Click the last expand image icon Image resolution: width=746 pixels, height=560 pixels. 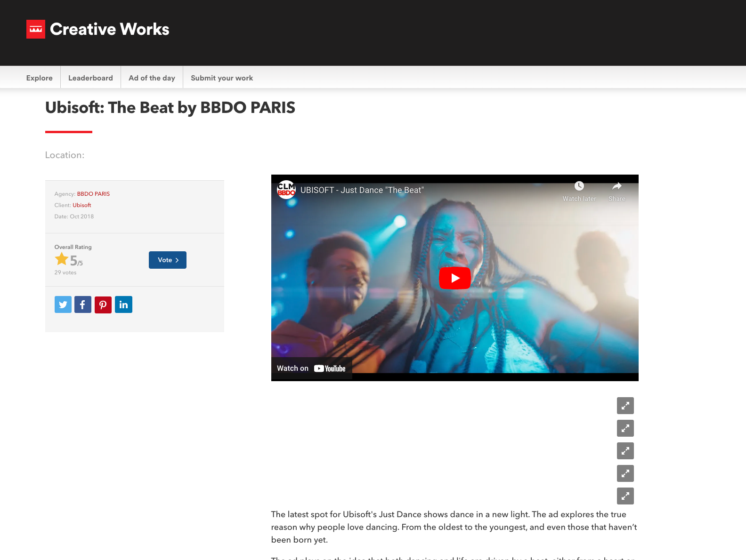[625, 496]
